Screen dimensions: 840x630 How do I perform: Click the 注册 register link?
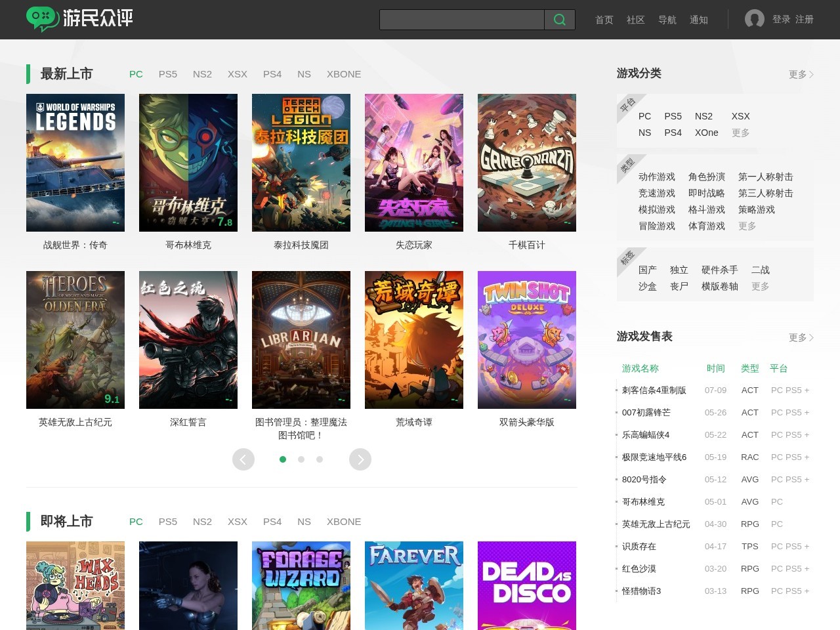[805, 19]
